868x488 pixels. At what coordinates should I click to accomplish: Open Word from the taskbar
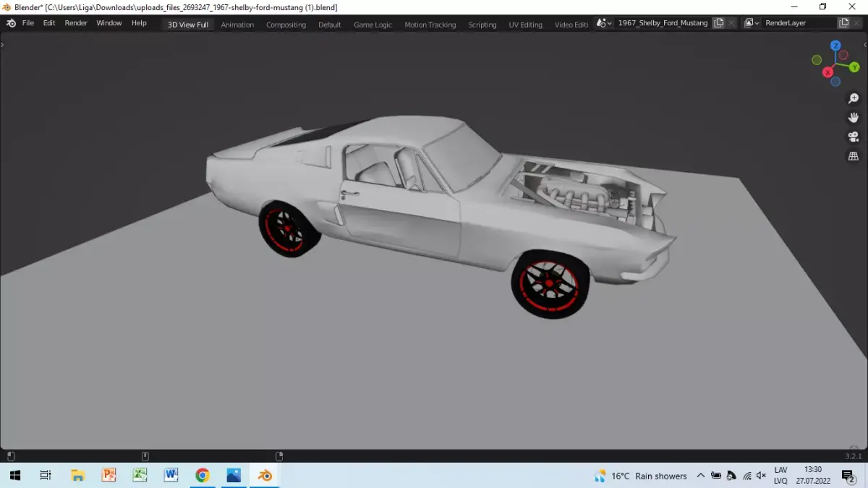(x=171, y=475)
